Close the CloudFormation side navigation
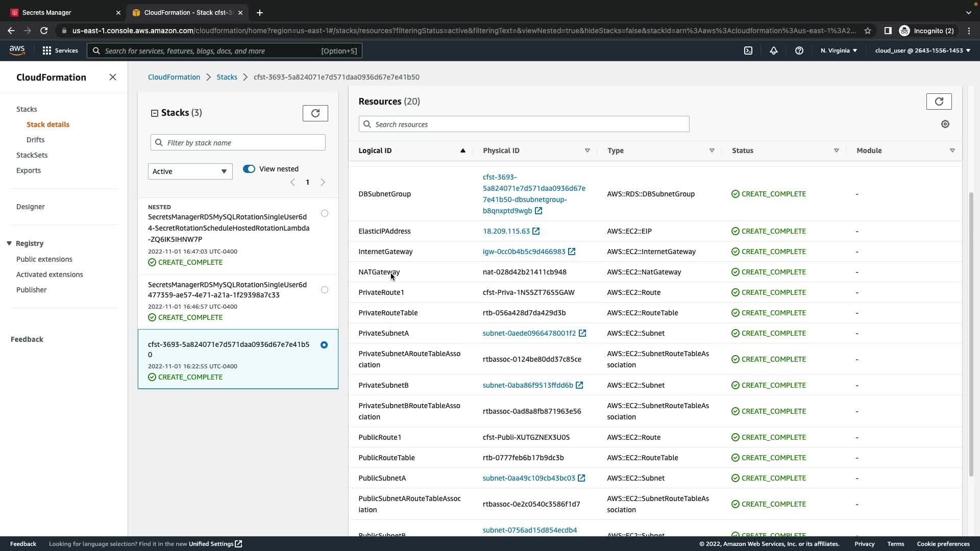This screenshot has height=551, width=980. click(x=113, y=77)
